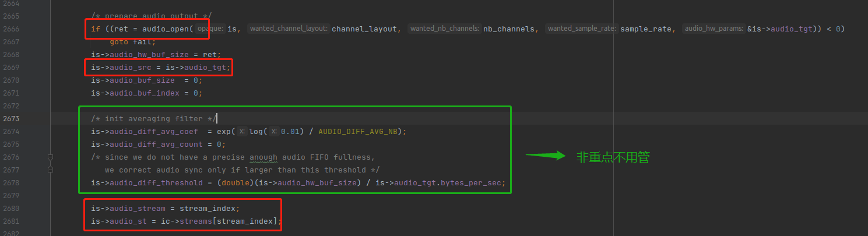Viewport: 868px width, 236px height.
Task: Click the 'wanted_nb_channels:' inlay hint
Action: [444, 28]
